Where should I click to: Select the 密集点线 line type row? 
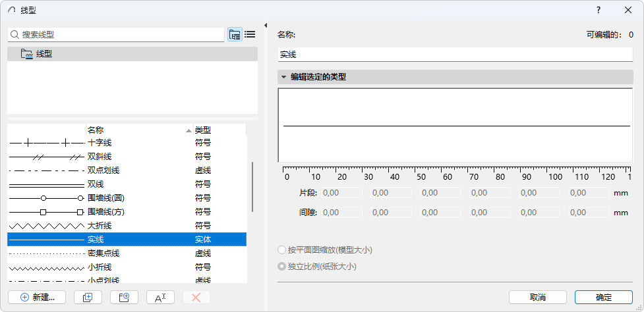(127, 253)
